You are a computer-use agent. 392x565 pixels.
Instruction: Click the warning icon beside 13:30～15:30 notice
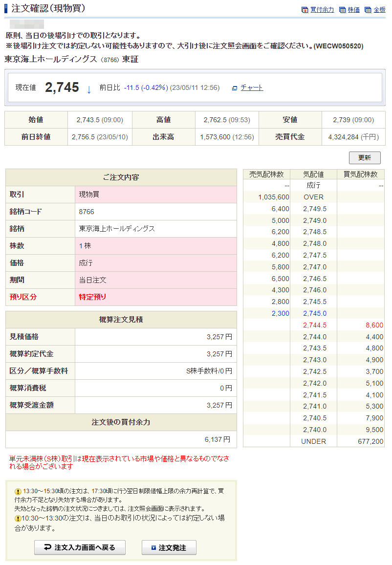18,491
